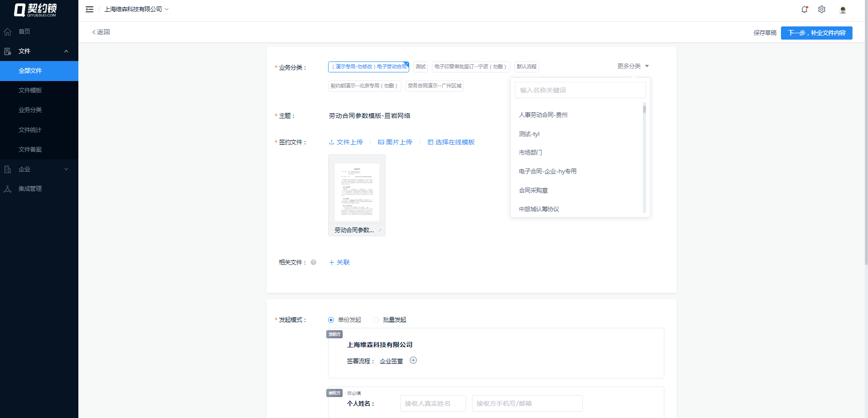Expand the 企业 sidebar menu

(66, 169)
